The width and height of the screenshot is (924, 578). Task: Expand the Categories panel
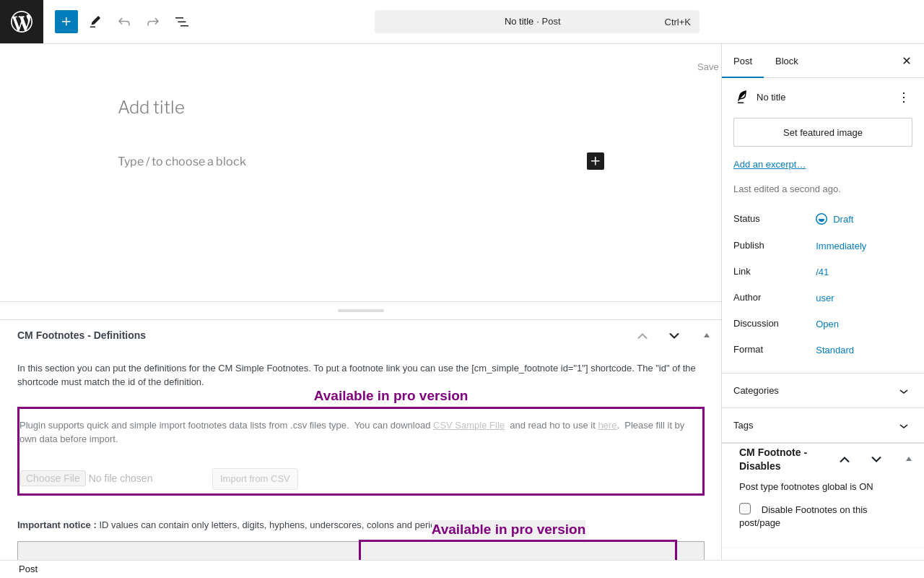pyautogui.click(x=823, y=391)
